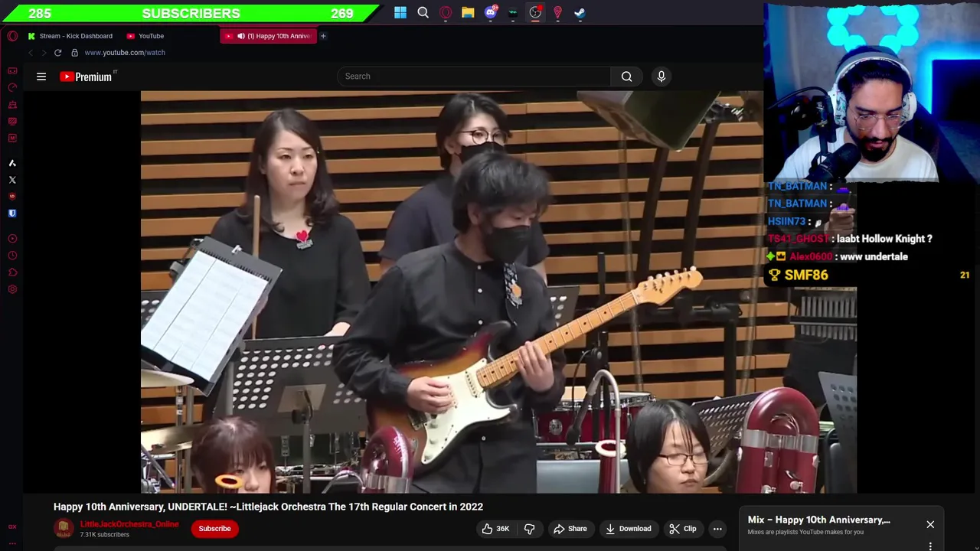
Task: View site info lock icon
Action: point(74,53)
